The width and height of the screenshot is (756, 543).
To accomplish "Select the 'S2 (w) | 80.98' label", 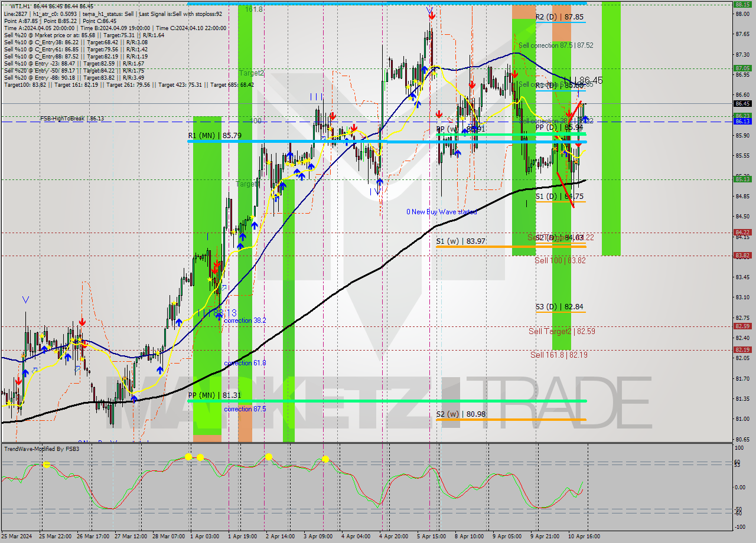I will click(x=461, y=414).
